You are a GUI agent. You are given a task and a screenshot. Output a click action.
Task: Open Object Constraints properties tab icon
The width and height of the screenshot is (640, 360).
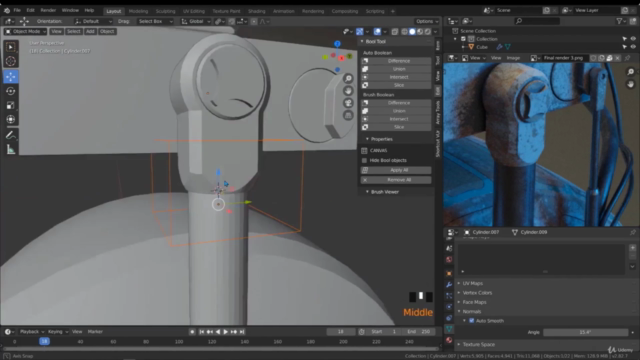[449, 318]
